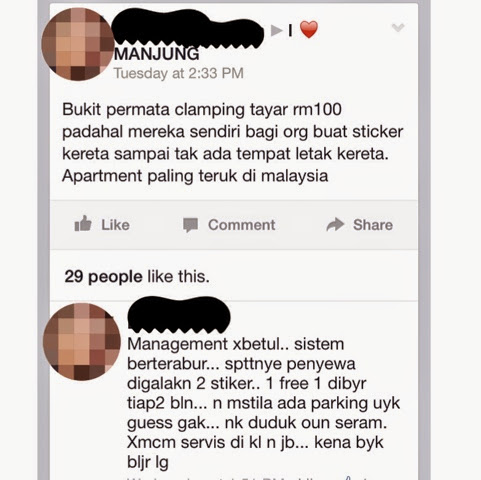
Task: Tap the Like text label
Action: (115, 225)
